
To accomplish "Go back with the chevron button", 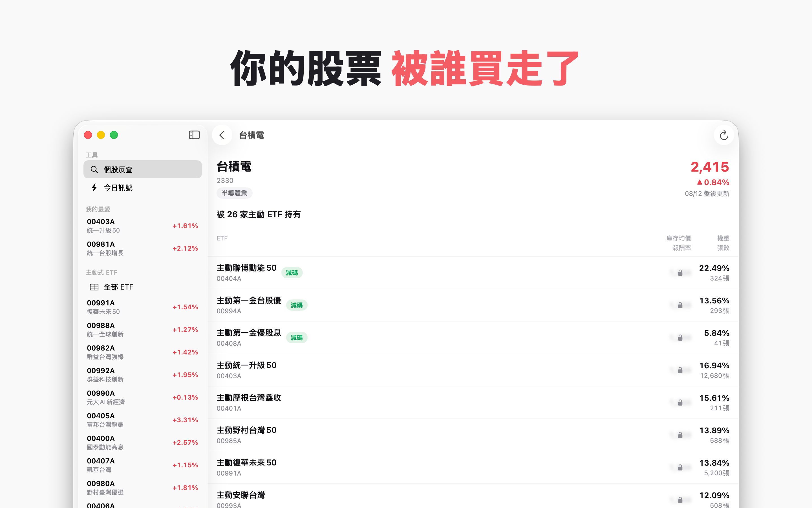I will tap(222, 135).
